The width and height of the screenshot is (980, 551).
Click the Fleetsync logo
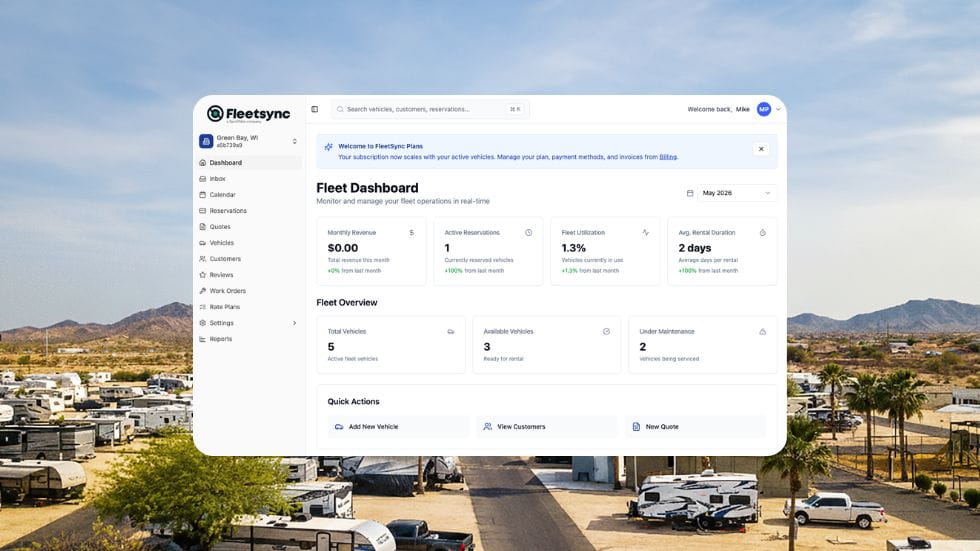(249, 114)
